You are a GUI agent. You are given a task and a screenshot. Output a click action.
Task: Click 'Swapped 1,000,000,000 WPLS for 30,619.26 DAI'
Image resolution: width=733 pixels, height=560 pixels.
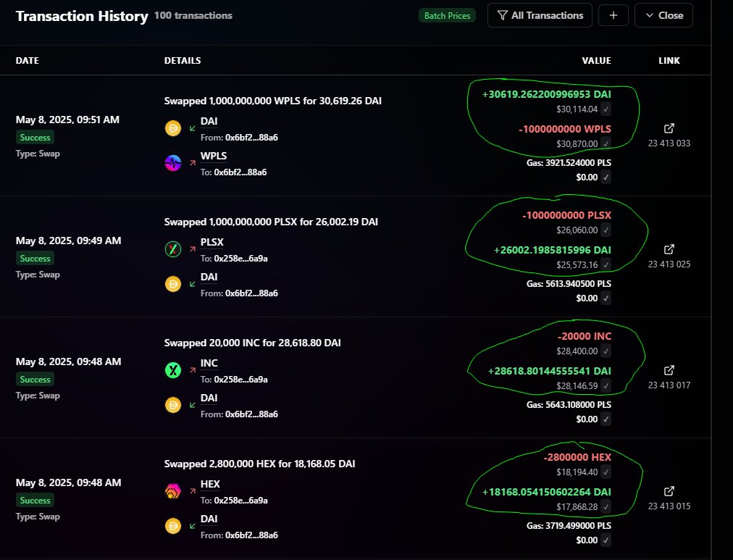click(x=272, y=101)
